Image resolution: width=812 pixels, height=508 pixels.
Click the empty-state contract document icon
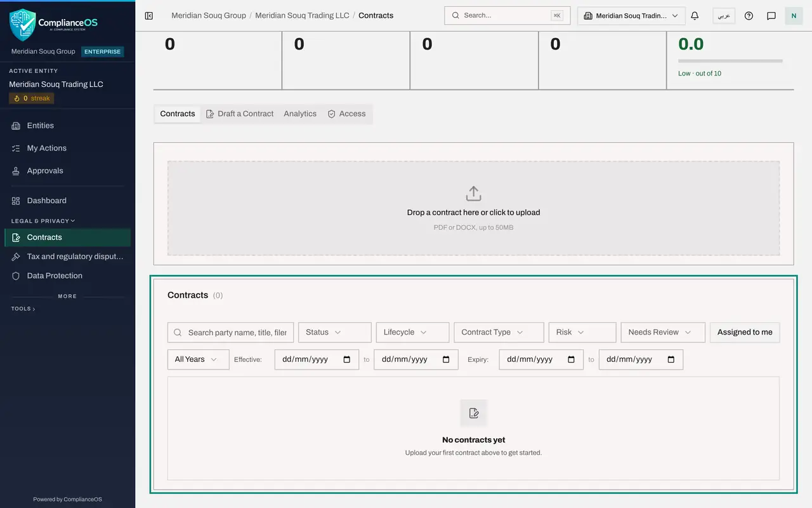474,413
